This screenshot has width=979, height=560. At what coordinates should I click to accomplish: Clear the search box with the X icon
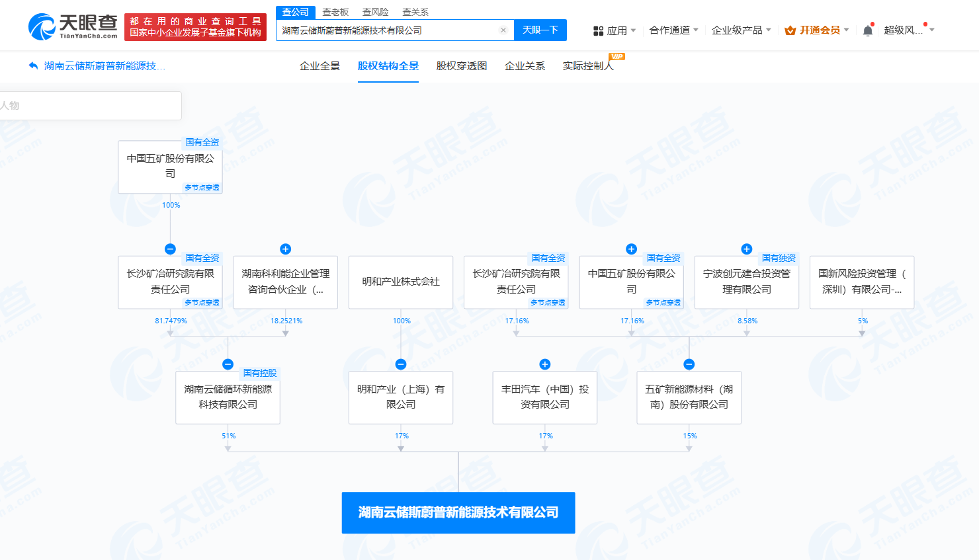503,30
